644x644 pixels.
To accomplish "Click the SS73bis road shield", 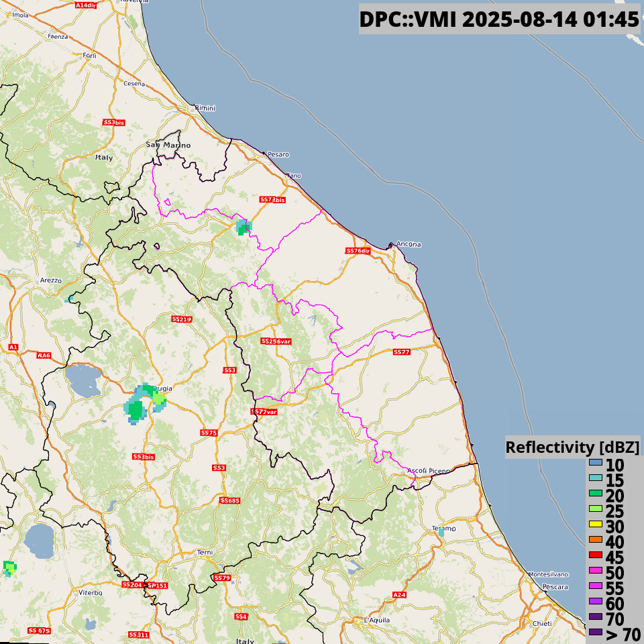I will [x=272, y=200].
